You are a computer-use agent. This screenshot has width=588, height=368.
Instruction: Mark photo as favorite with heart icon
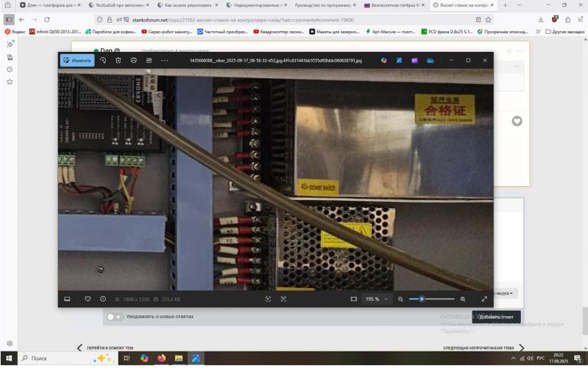tap(88, 299)
